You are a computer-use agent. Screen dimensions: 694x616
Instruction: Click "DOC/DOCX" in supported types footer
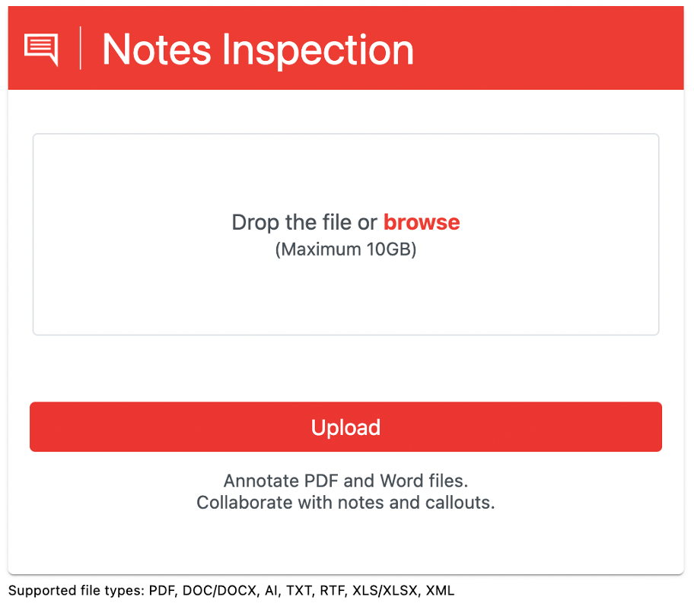click(215, 590)
